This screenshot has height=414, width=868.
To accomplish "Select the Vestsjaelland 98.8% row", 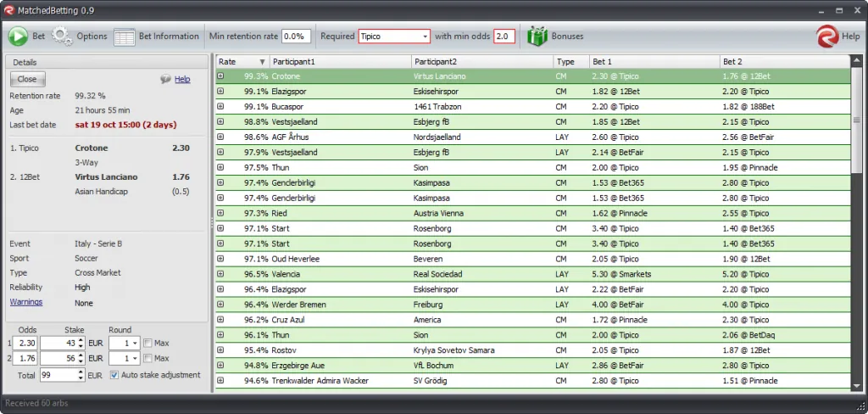I will (x=533, y=122).
